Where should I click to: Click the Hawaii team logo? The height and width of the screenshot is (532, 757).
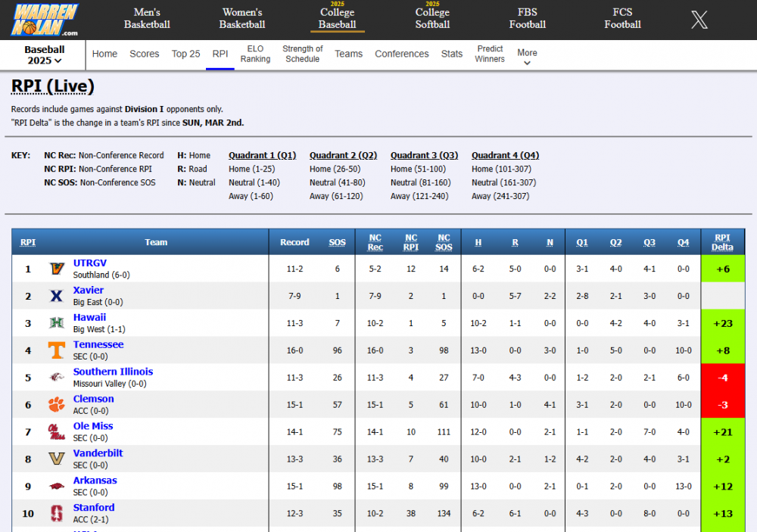tap(56, 323)
